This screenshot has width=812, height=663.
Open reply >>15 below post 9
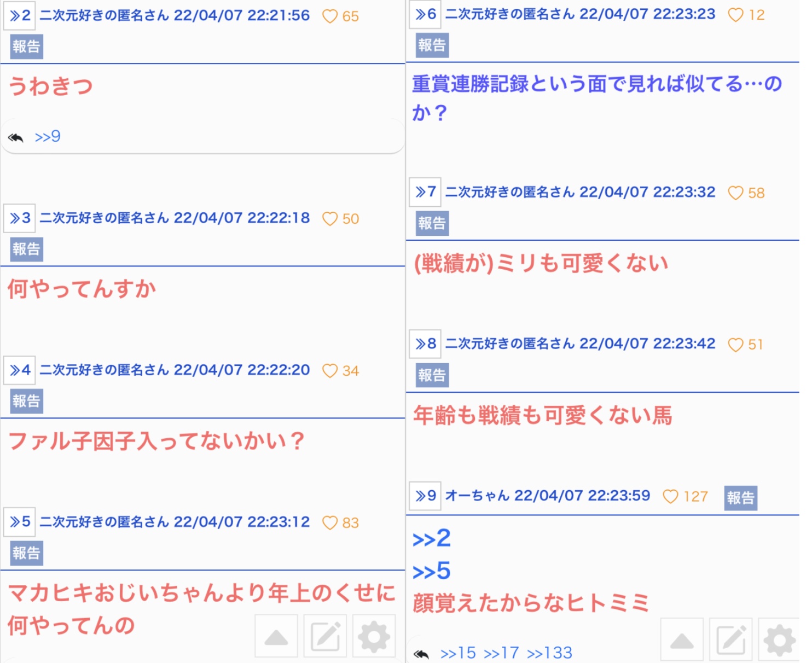click(459, 653)
